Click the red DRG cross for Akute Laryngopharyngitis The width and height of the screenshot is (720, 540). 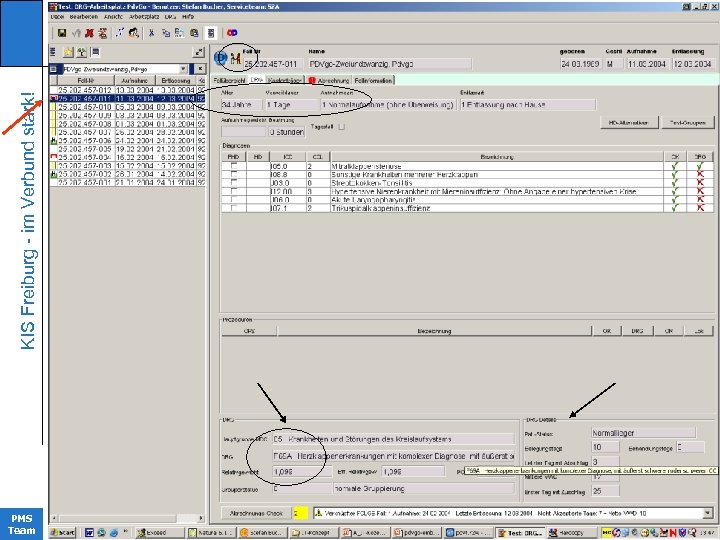(700, 200)
